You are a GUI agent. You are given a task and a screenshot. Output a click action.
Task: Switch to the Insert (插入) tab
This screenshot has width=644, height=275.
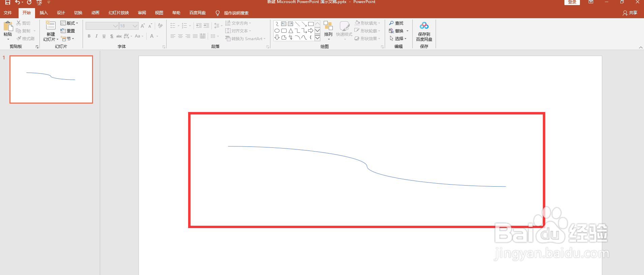tap(43, 13)
